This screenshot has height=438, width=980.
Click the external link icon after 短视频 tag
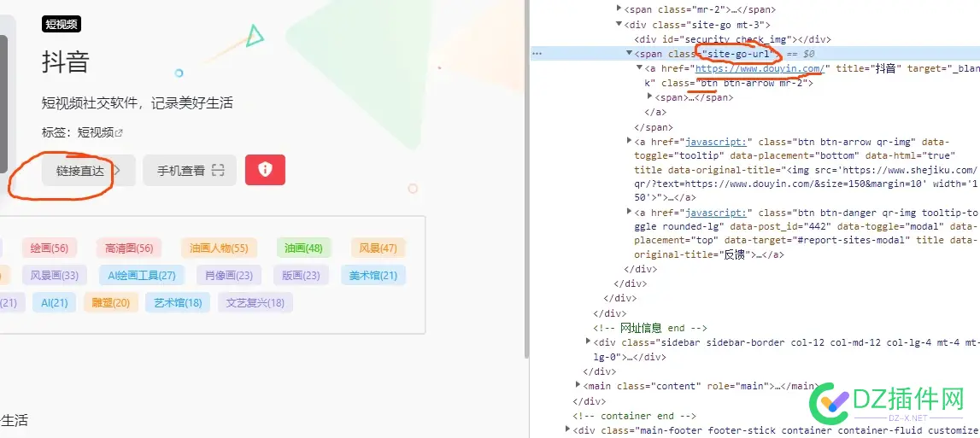120,132
